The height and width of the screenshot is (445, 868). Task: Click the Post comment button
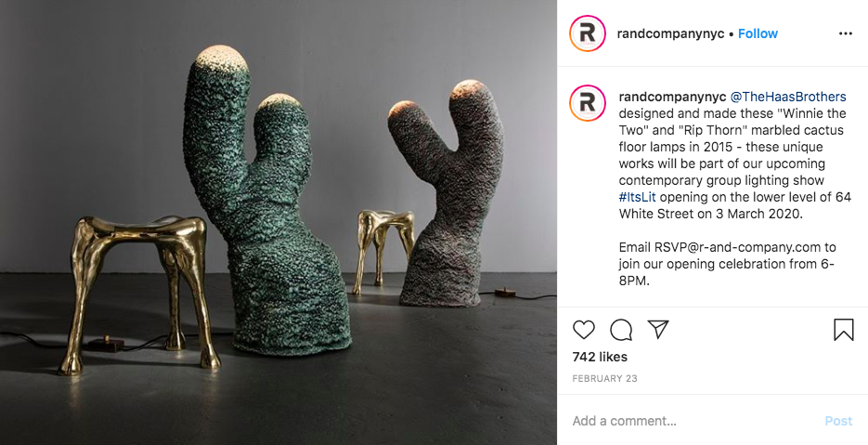point(838,421)
